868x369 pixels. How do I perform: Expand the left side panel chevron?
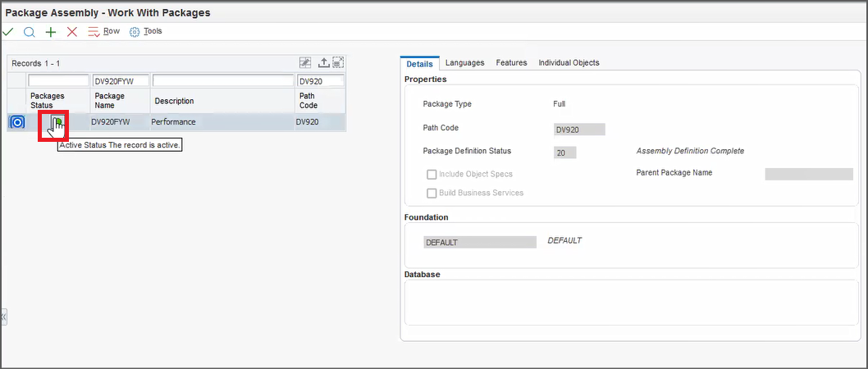[3, 317]
